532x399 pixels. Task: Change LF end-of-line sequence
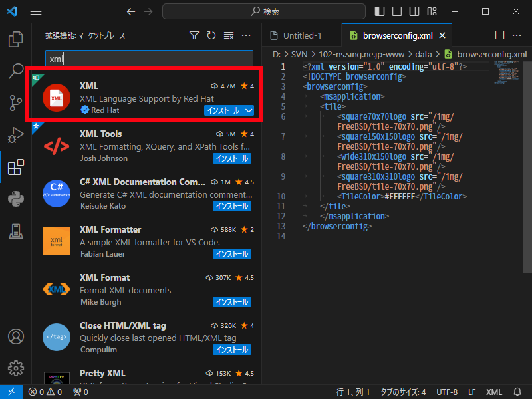[x=472, y=392]
